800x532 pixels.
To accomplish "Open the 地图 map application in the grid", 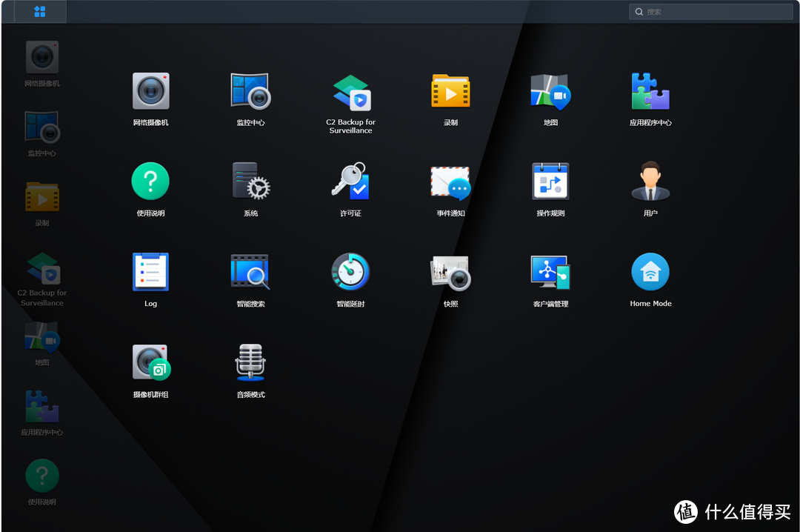I will click(x=550, y=92).
